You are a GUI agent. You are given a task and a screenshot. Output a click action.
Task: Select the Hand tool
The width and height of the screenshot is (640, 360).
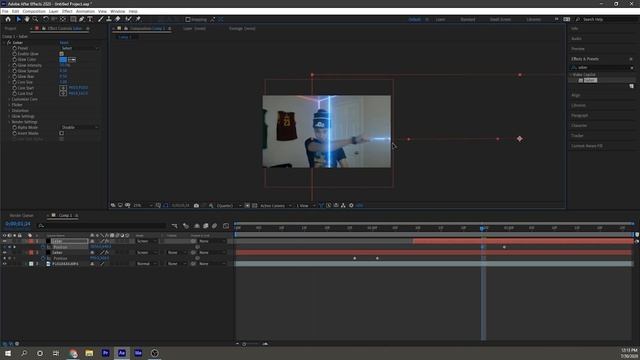coord(27,19)
